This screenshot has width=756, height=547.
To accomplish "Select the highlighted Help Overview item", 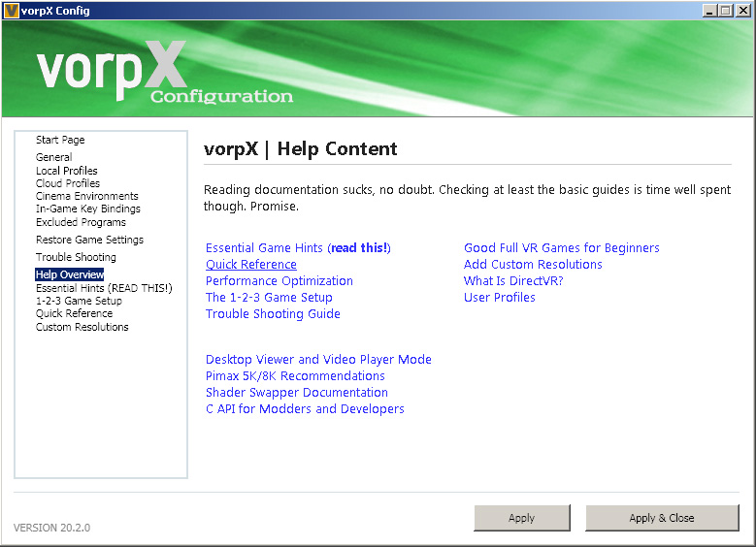I will [70, 274].
